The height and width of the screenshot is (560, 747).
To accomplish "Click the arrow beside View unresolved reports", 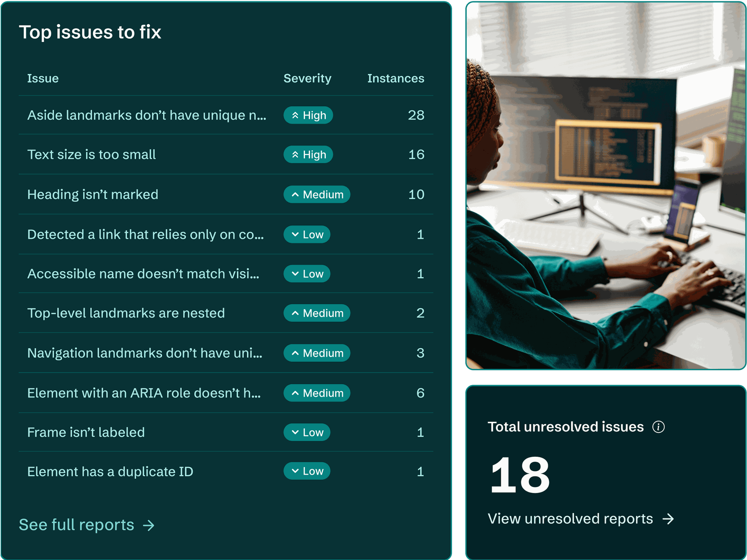I will pos(669,518).
